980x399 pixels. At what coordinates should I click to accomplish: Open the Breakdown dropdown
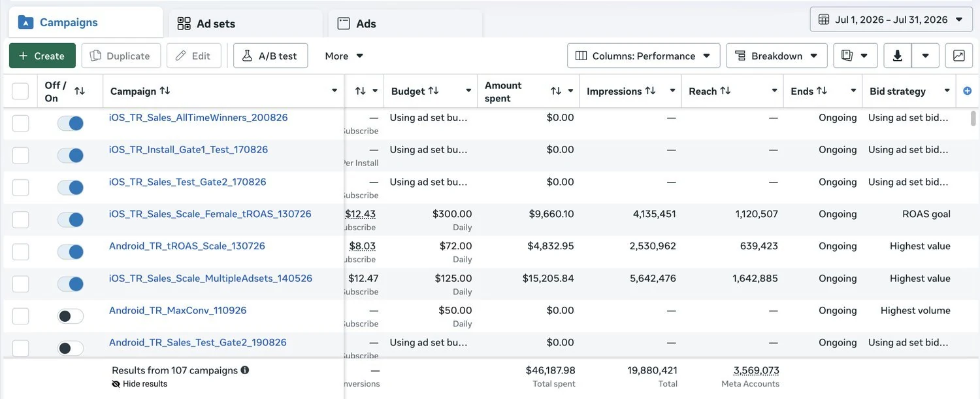click(777, 56)
